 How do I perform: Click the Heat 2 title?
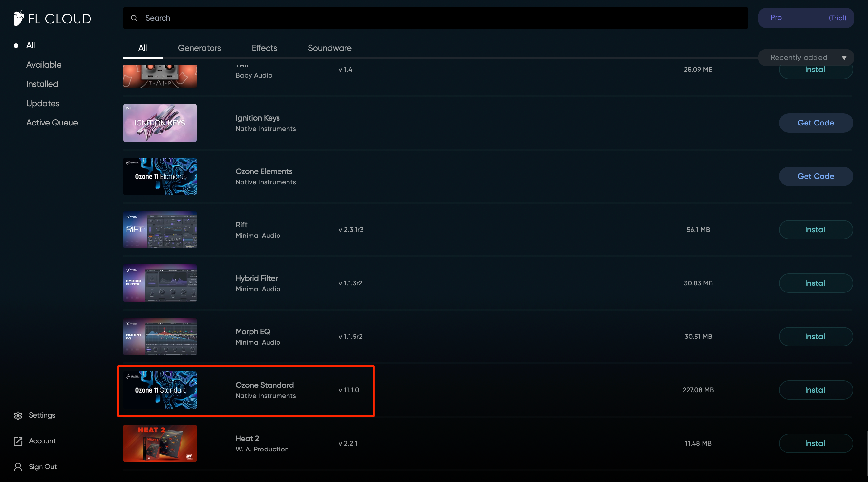pyautogui.click(x=247, y=439)
